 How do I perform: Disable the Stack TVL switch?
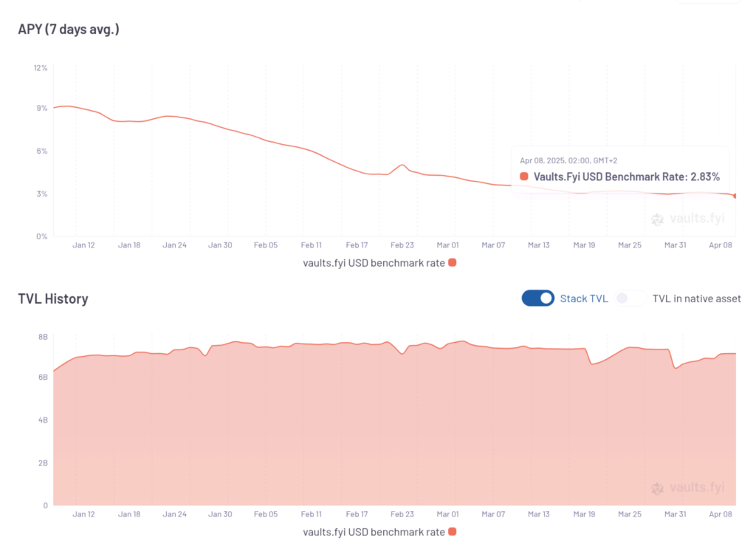point(537,298)
